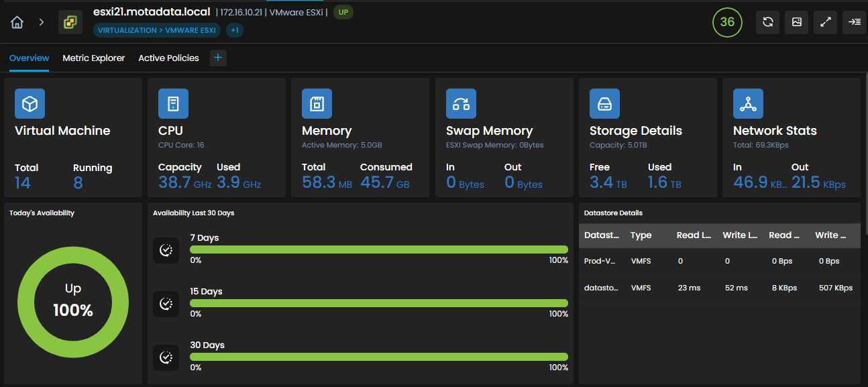Click the Swap Memory icon

[x=461, y=103]
